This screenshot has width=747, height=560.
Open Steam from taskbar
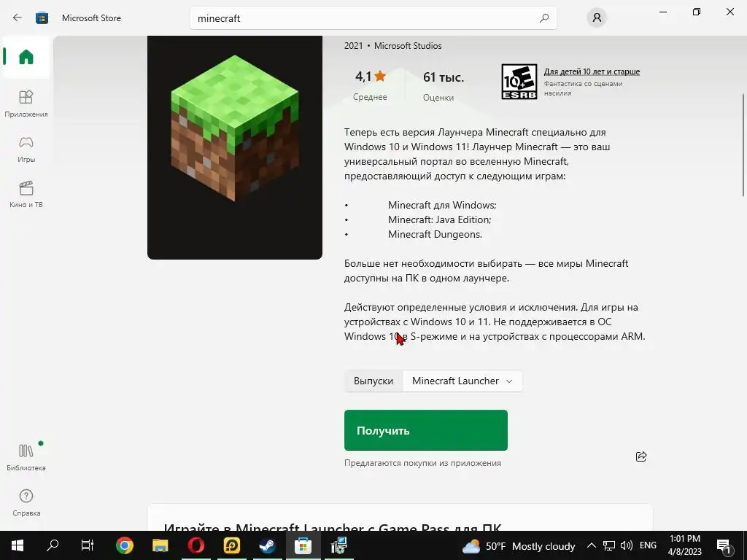(267, 545)
